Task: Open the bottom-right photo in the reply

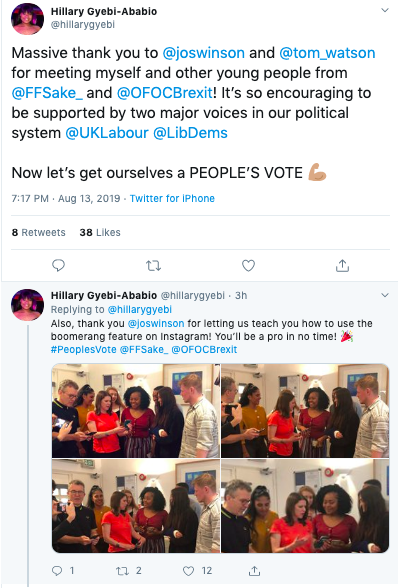Action: [x=305, y=506]
